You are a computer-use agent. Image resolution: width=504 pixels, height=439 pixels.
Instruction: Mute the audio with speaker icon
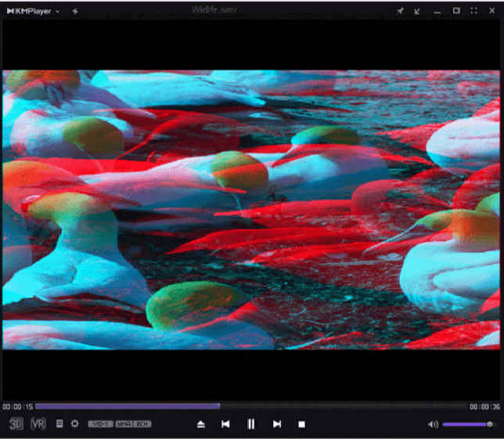[433, 424]
